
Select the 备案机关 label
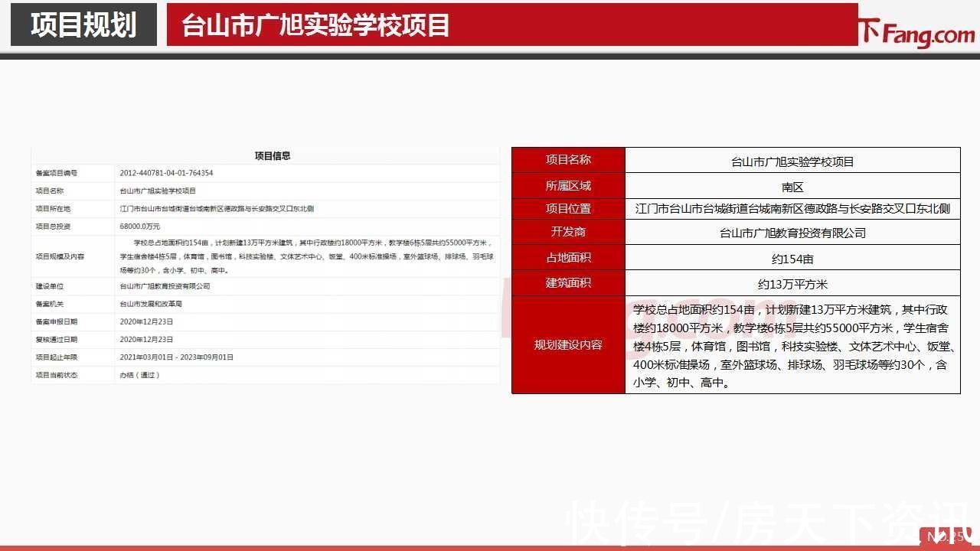(50, 304)
